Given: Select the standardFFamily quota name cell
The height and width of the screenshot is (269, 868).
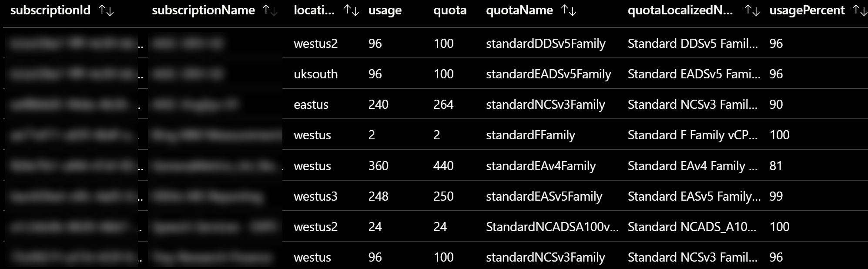Looking at the screenshot, I should 530,135.
